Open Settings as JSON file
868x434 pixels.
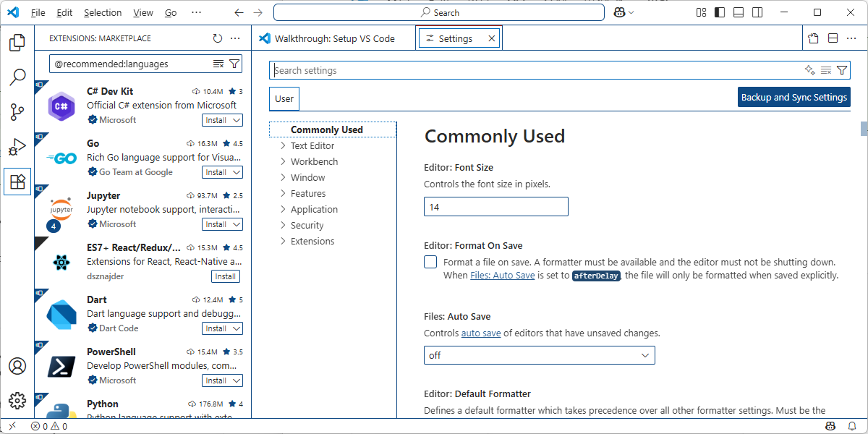point(814,38)
